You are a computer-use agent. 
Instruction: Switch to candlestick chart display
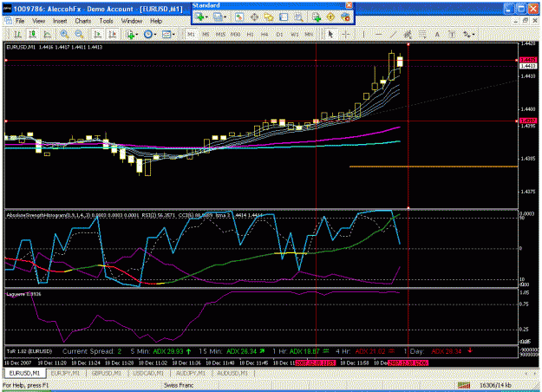(x=32, y=34)
